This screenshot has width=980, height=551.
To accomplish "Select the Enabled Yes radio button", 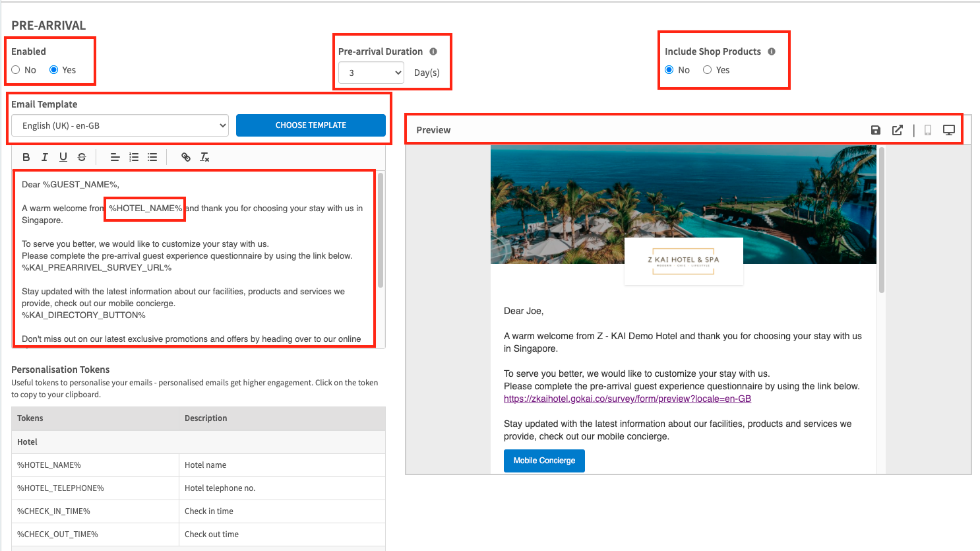I will (x=54, y=70).
